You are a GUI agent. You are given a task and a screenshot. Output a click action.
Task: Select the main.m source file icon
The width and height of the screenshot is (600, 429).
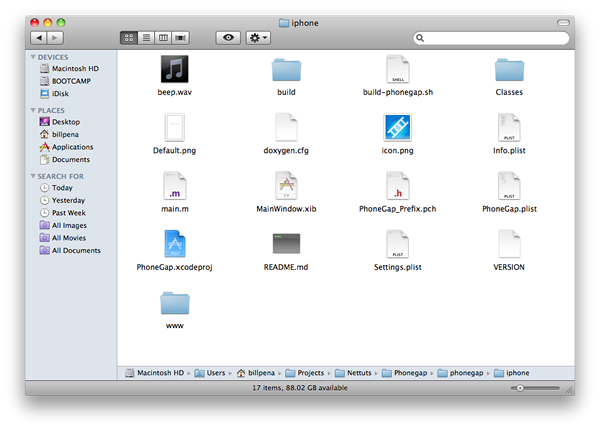(174, 186)
